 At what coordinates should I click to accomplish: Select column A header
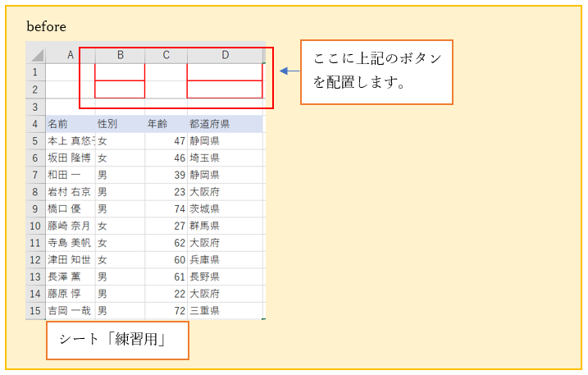tap(70, 55)
